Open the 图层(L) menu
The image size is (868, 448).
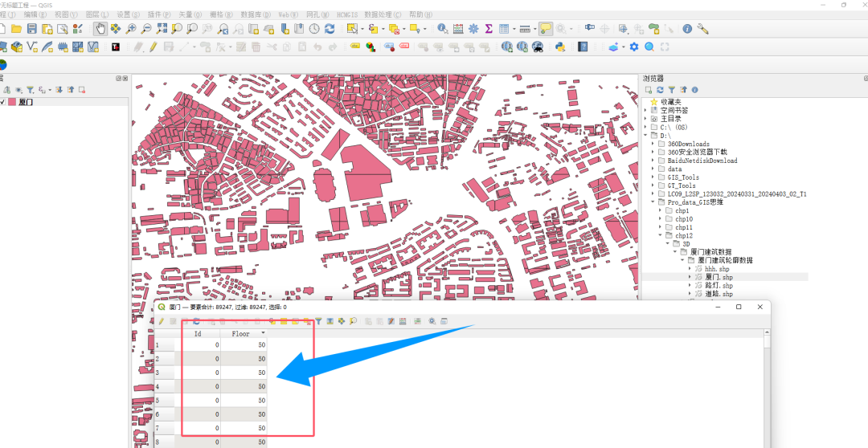click(97, 14)
